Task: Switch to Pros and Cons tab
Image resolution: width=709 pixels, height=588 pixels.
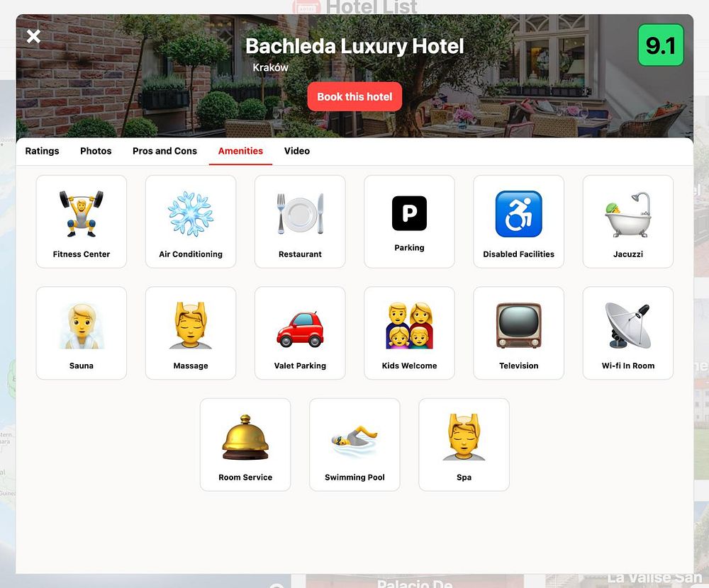Action: [164, 151]
